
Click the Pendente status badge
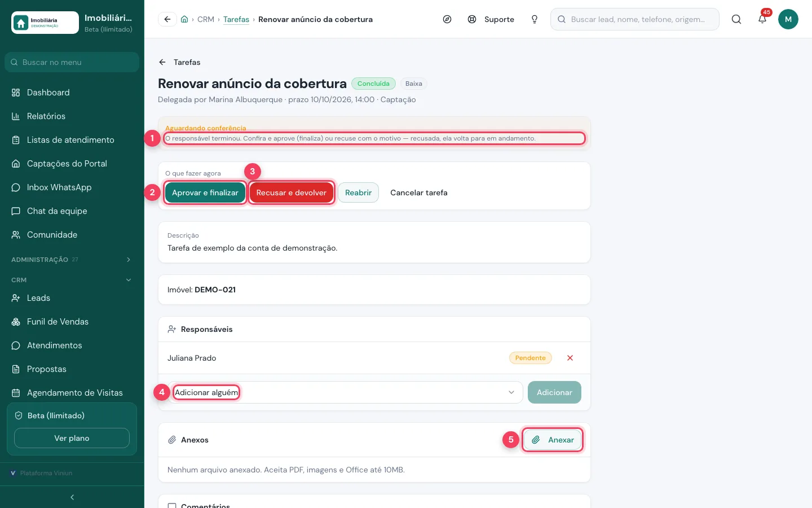click(531, 358)
